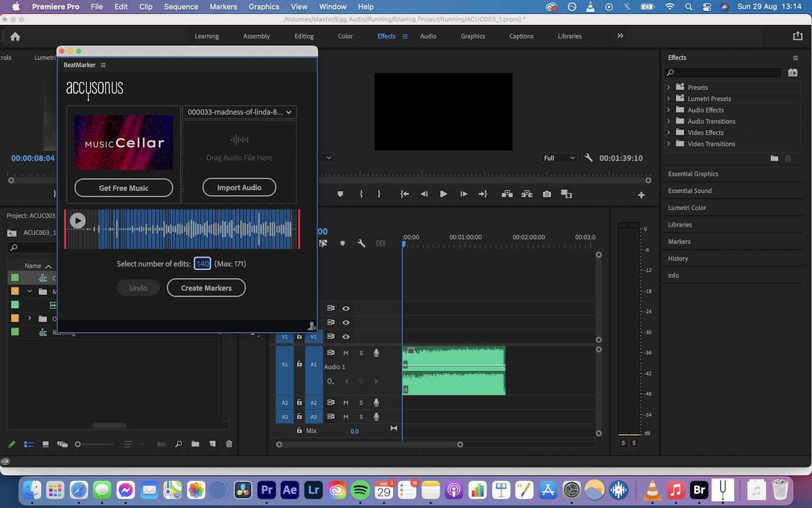The image size is (812, 508).
Task: Click the new custom bin icon in Effects panel
Action: tap(774, 158)
